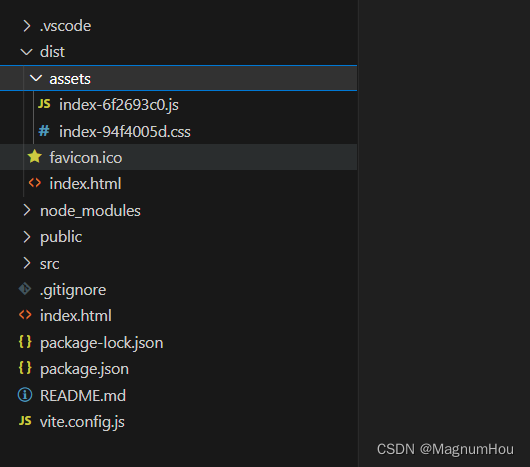Collapse the assets folder chevron

click(x=36, y=78)
